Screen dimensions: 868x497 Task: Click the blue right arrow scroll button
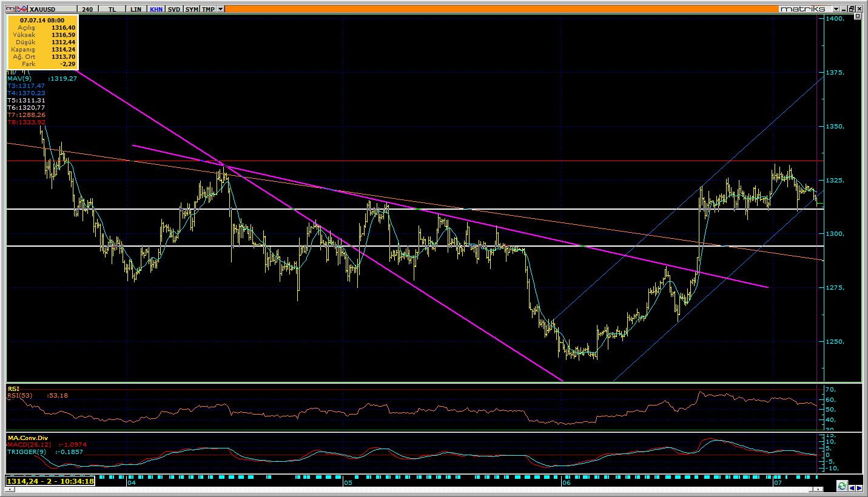859,488
